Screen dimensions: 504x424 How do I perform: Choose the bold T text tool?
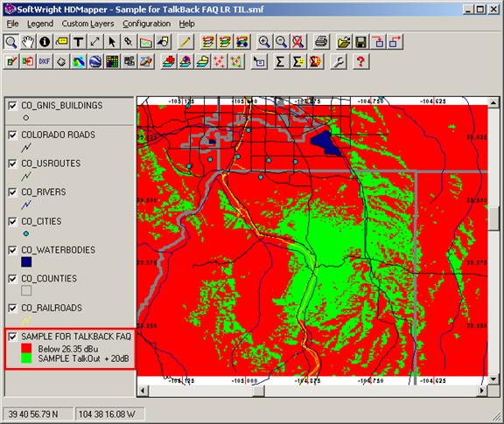click(x=78, y=42)
